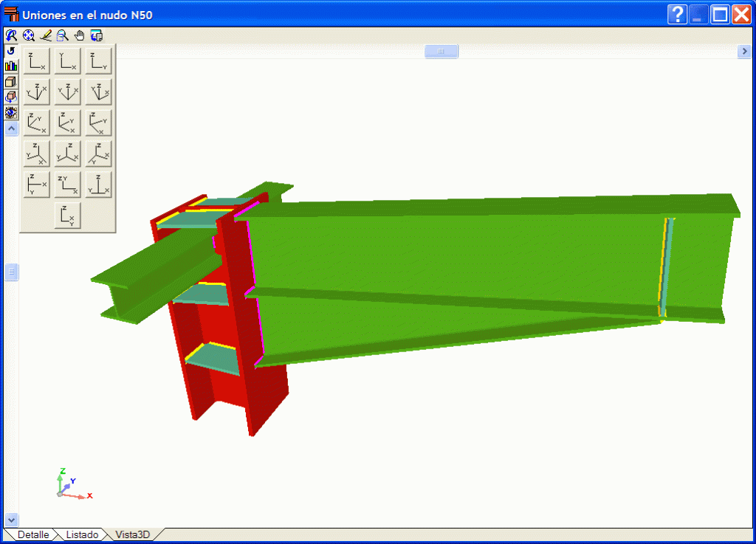The height and width of the screenshot is (544, 756).
Task: Click the rotating cube orbit icon
Action: (11, 97)
